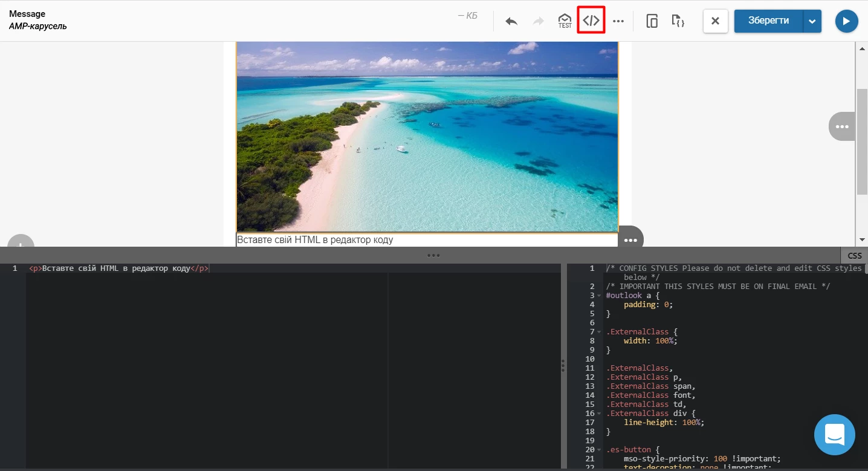Click the '.ExternalClass font,' line
Screen dimensions: 868x471
[650, 395]
